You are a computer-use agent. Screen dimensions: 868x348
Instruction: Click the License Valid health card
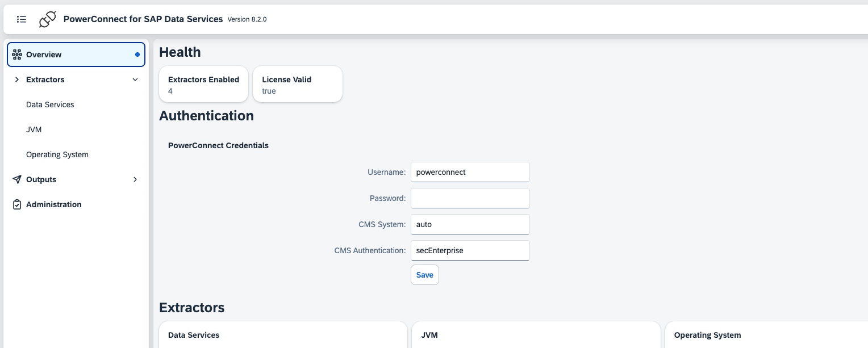[x=297, y=85]
